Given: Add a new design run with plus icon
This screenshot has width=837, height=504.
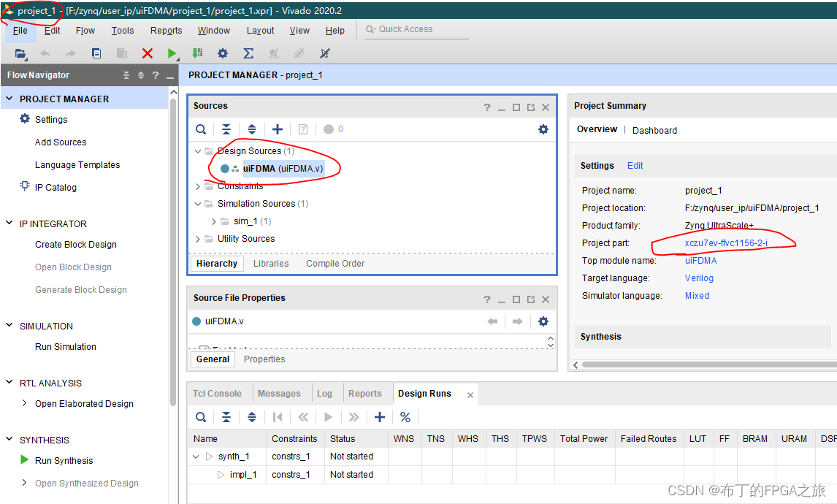Looking at the screenshot, I should (380, 417).
